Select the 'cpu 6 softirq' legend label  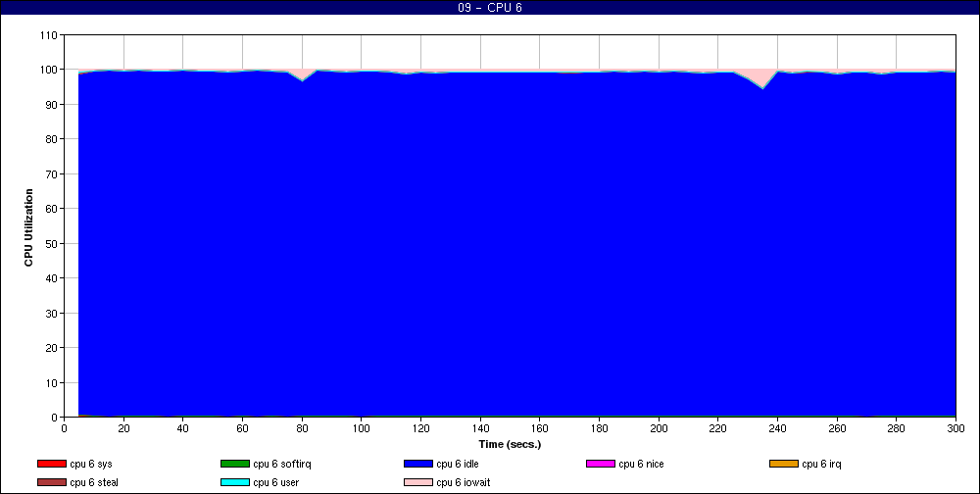click(x=282, y=464)
